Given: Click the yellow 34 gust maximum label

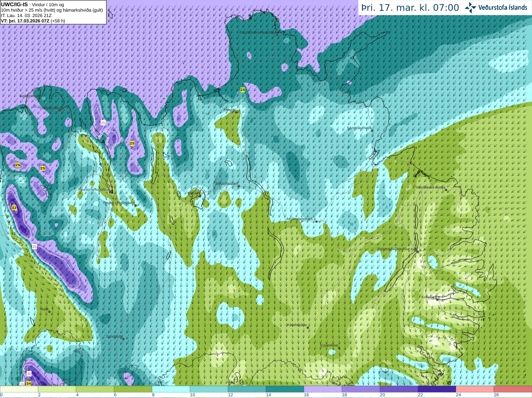Looking at the screenshot, I should (28, 383).
